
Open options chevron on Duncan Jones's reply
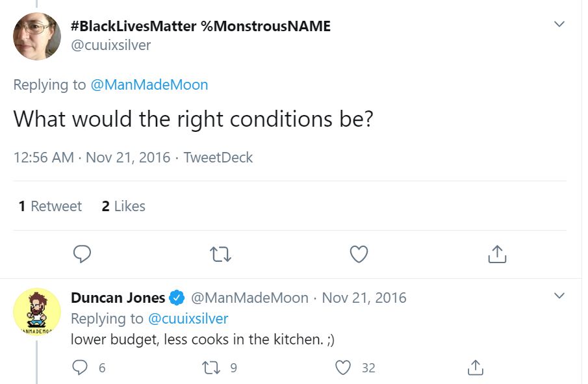(559, 296)
